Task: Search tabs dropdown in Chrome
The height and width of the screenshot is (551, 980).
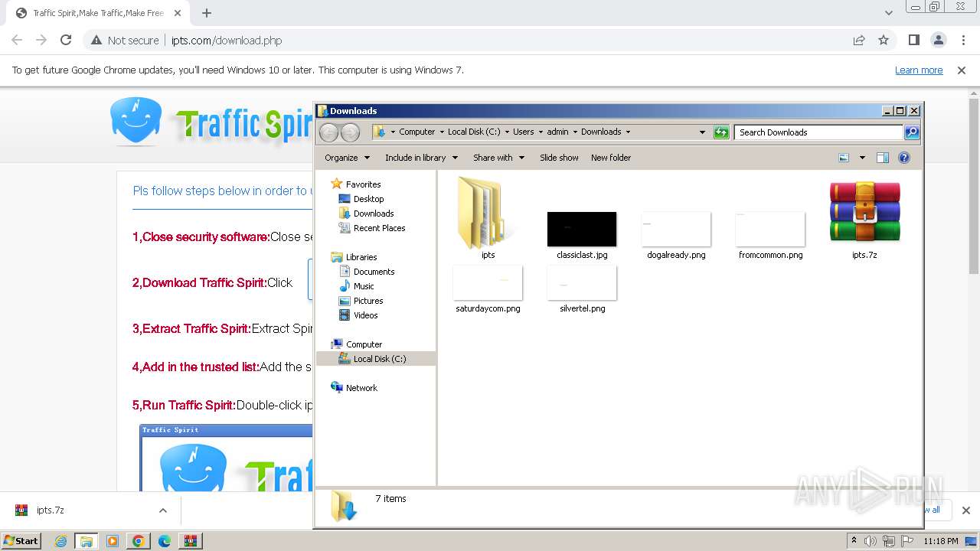Action: tap(889, 13)
